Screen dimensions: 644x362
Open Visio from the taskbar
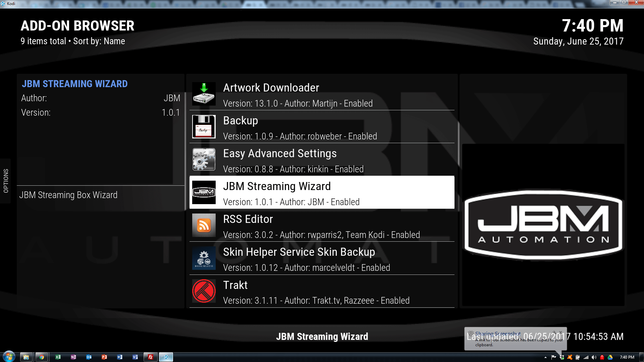[135, 357]
